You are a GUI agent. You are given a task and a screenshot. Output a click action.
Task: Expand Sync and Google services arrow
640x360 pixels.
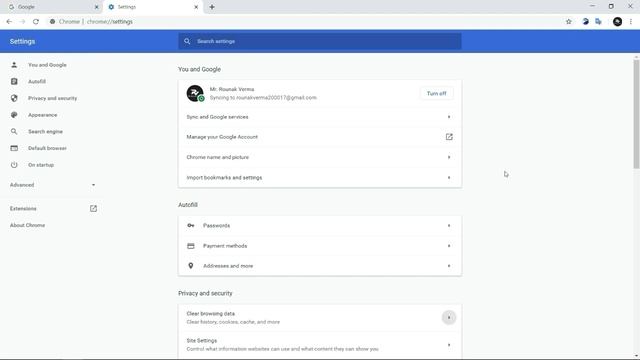(449, 117)
